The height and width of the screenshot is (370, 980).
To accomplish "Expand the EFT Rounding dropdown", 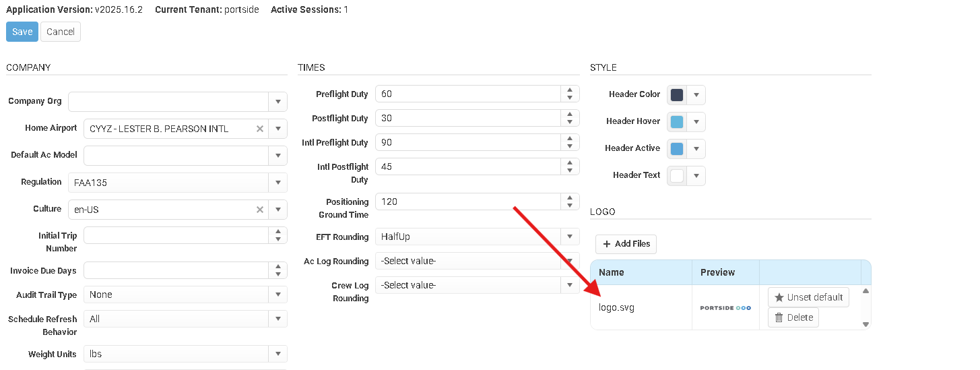I will click(x=570, y=237).
